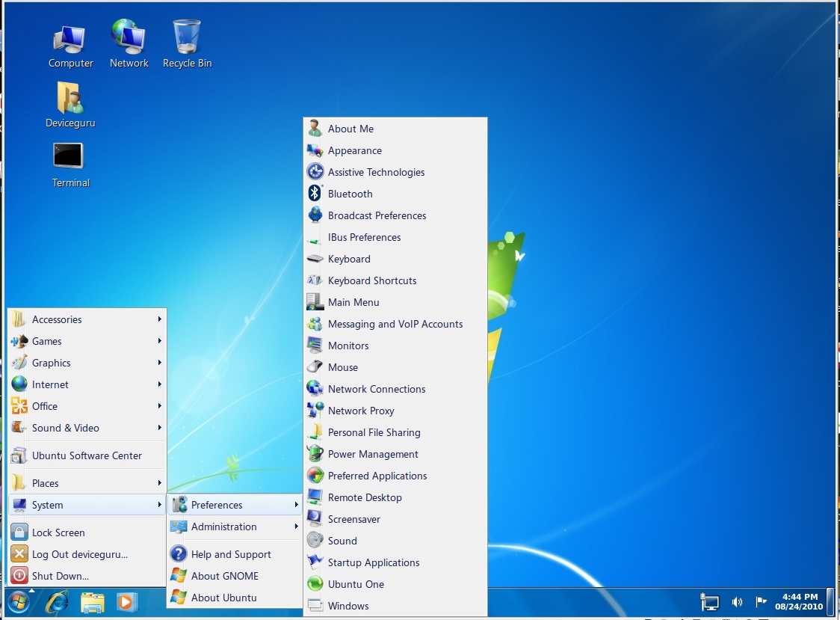
Task: Click the taskbar clock showing 4:44 PM
Action: [x=799, y=602]
